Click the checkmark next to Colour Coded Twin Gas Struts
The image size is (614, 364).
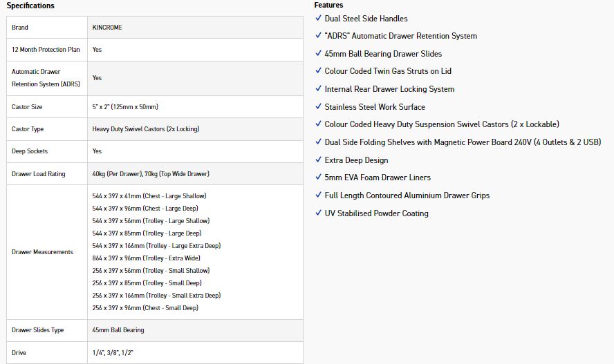318,71
